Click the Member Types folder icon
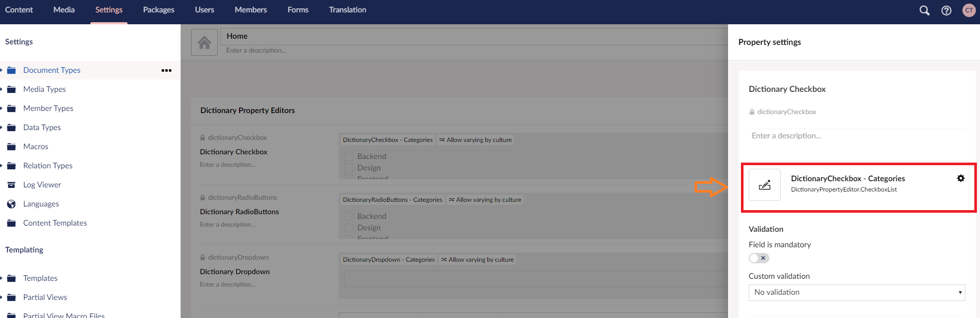 [11, 108]
